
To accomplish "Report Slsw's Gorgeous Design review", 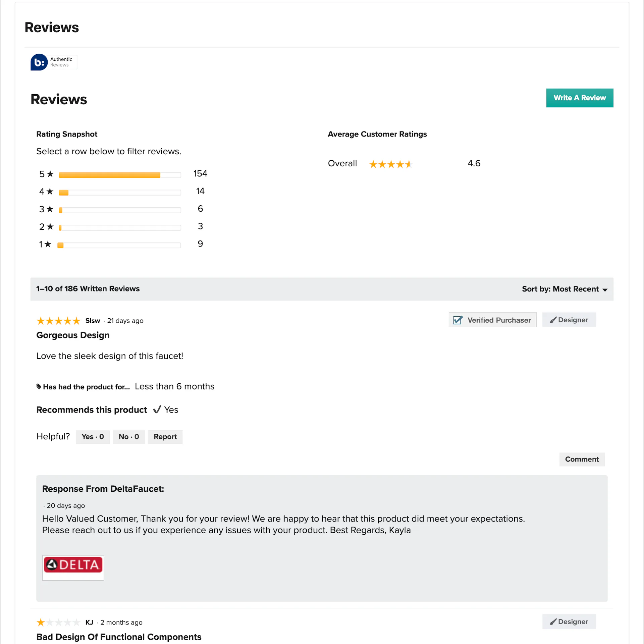I will pyautogui.click(x=165, y=437).
